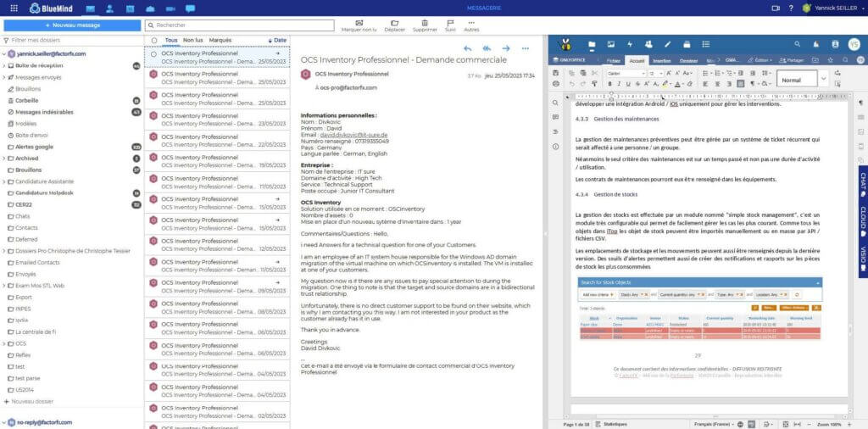The height and width of the screenshot is (429, 868).
Task: Open the Fichier tab in ONLYOFFICE
Action: pos(613,60)
